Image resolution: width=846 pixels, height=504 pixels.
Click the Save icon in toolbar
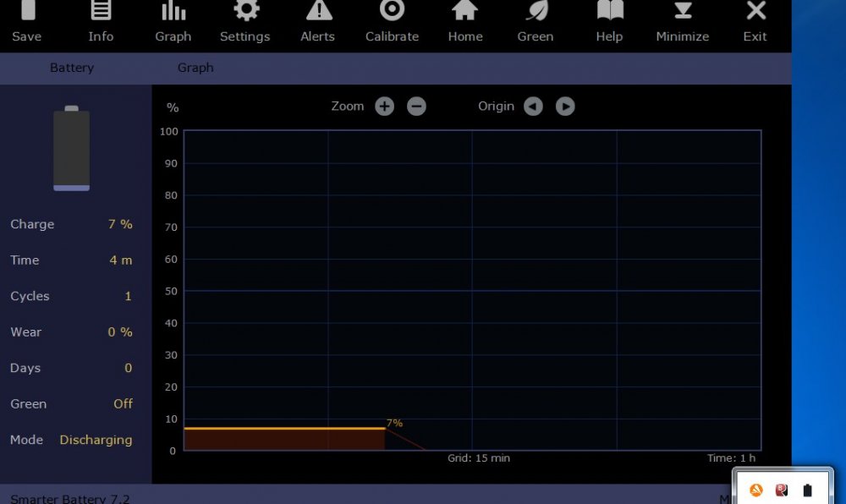coord(27,12)
